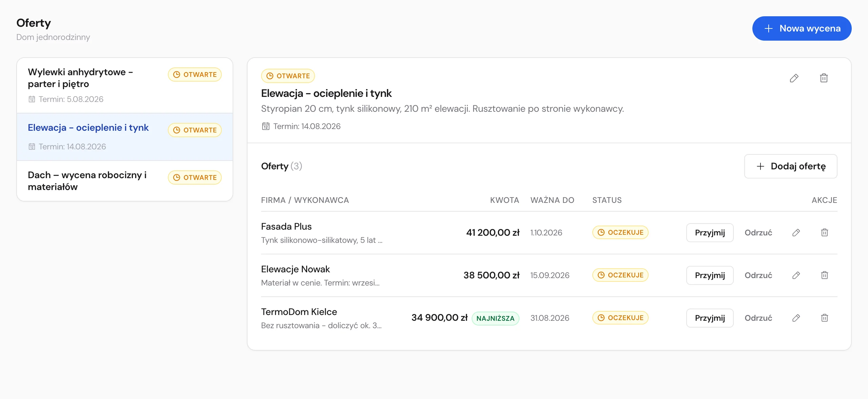Edit the Elewacja quote request with the pencil icon
868x399 pixels.
click(794, 78)
